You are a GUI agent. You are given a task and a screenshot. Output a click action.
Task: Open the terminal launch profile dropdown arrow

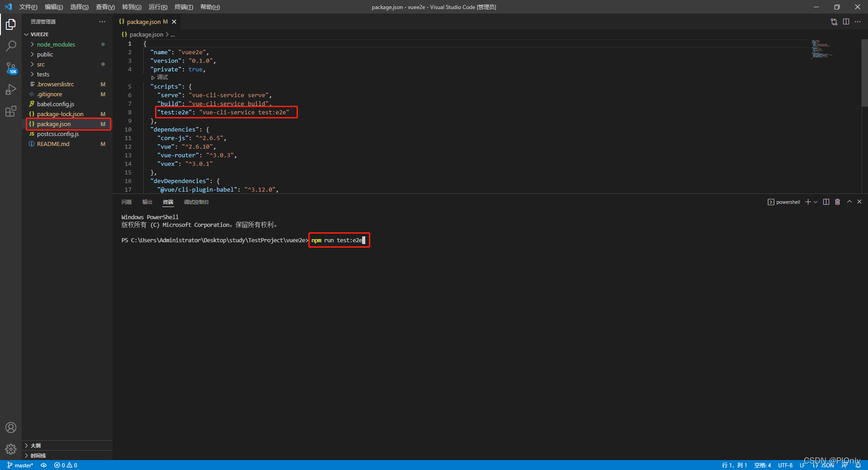(x=816, y=202)
